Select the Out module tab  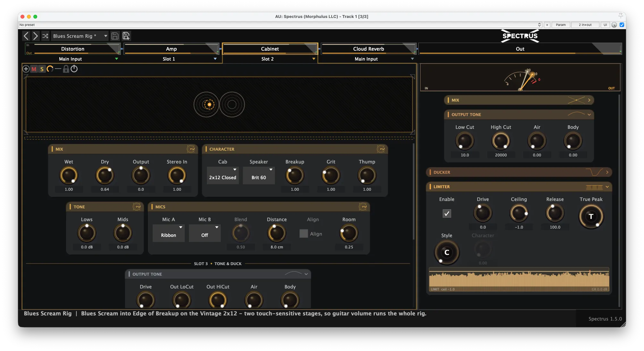(520, 49)
